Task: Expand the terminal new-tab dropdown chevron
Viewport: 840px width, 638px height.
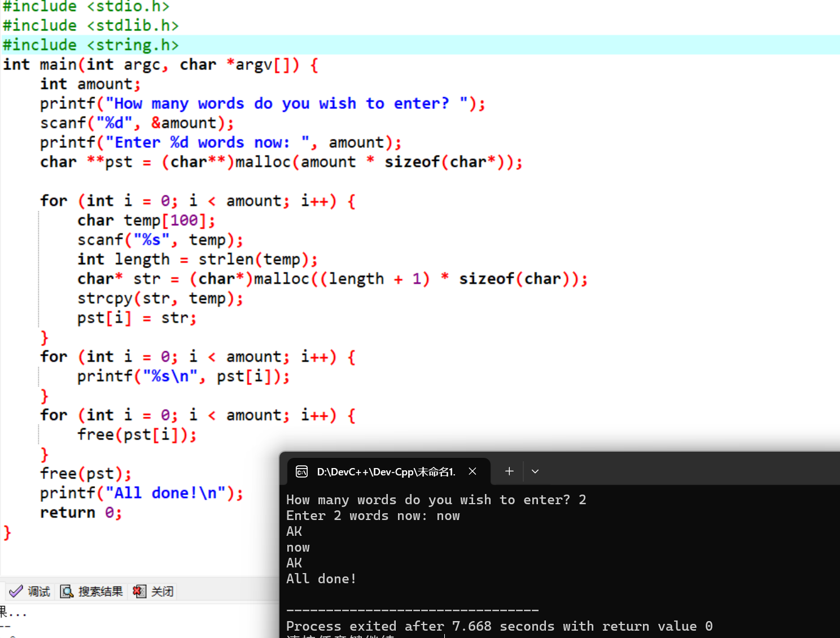Action: click(x=535, y=471)
